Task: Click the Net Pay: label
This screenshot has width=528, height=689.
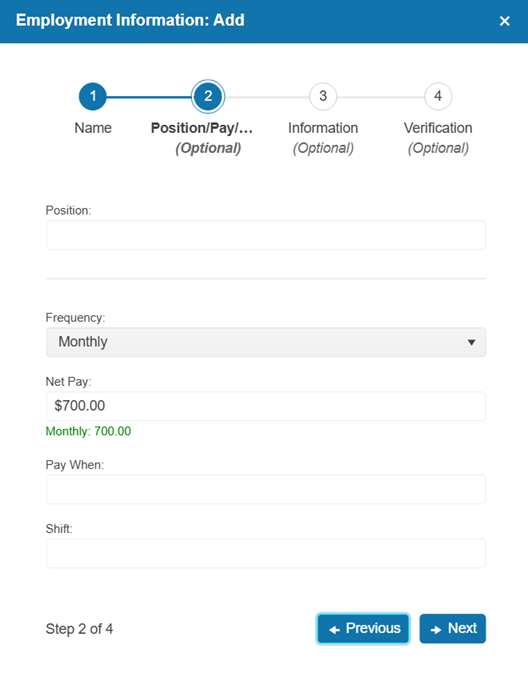Action: 69,381
